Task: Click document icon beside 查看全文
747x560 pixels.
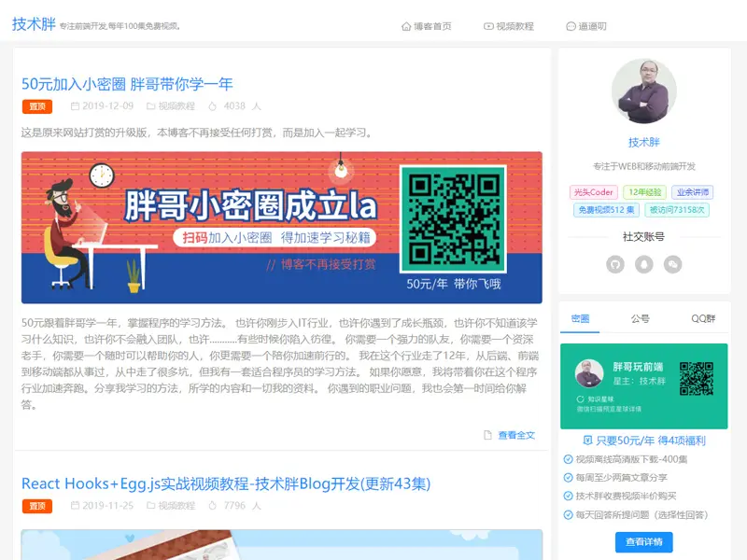Action: click(x=487, y=435)
